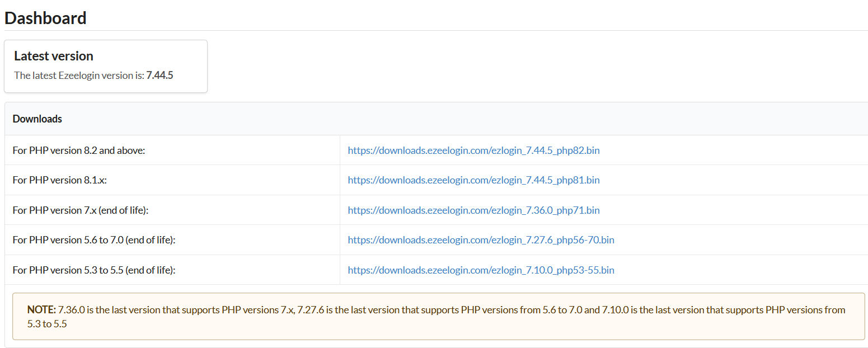Click the bold NOTE: label
Image resolution: width=868 pixels, height=348 pixels.
click(x=41, y=309)
